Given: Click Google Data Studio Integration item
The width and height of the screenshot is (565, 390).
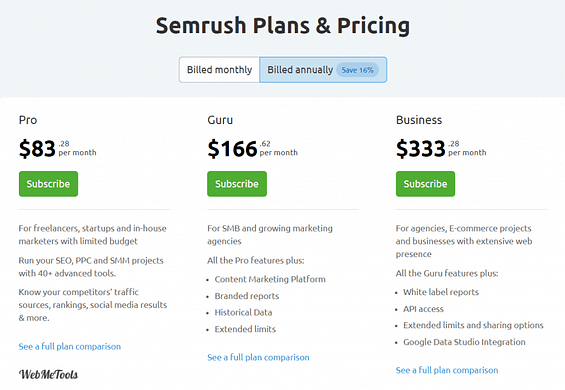Looking at the screenshot, I should point(464,342).
